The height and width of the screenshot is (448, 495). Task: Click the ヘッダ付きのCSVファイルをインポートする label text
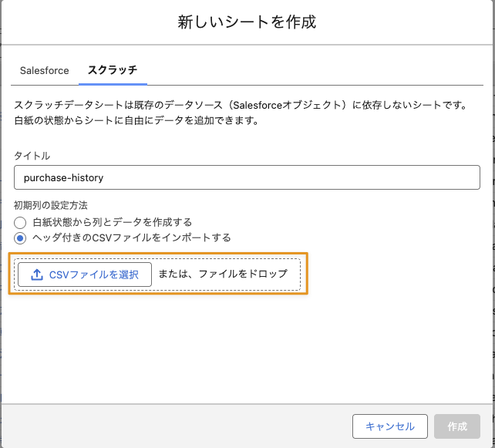point(132,237)
